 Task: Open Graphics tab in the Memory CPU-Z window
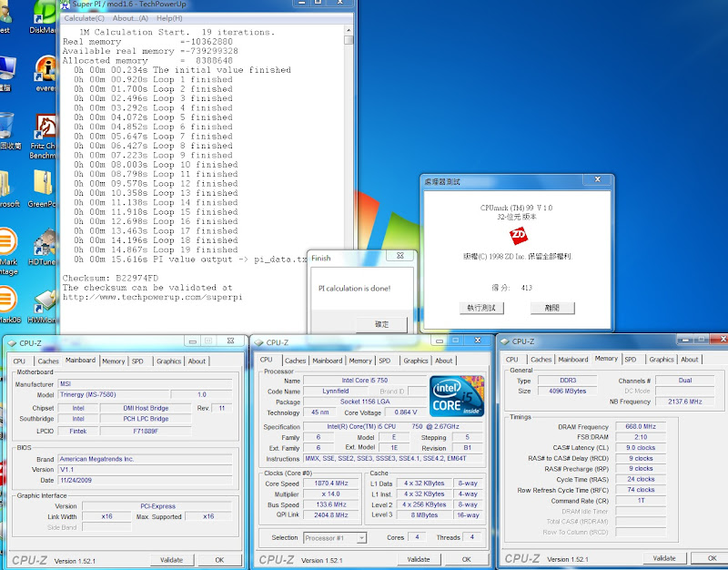point(662,360)
